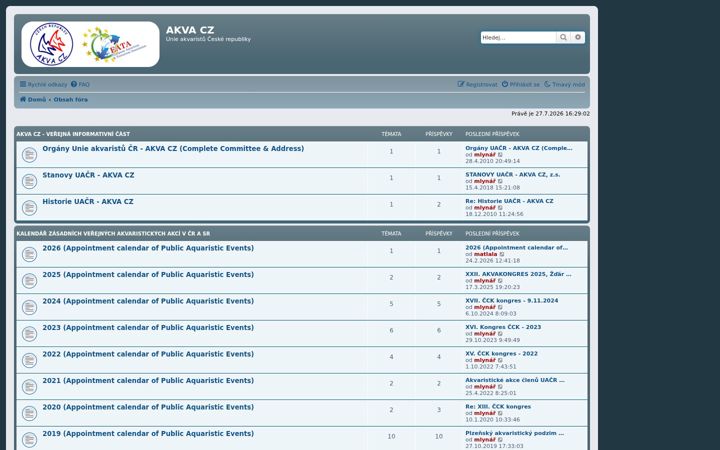Open 2025 Appointment calendar forum
Viewport: 720px width, 450px height.
coord(148,275)
